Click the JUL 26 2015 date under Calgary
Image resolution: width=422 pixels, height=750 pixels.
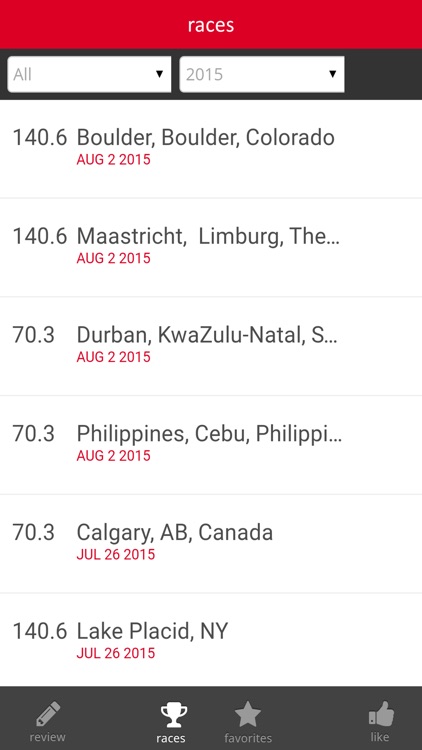click(116, 554)
